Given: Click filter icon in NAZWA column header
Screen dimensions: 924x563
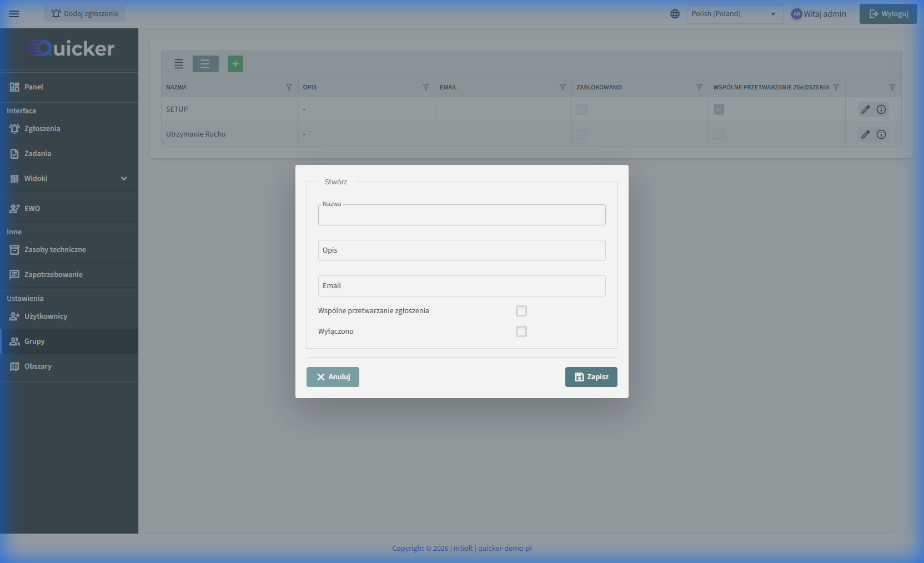Looking at the screenshot, I should [289, 87].
